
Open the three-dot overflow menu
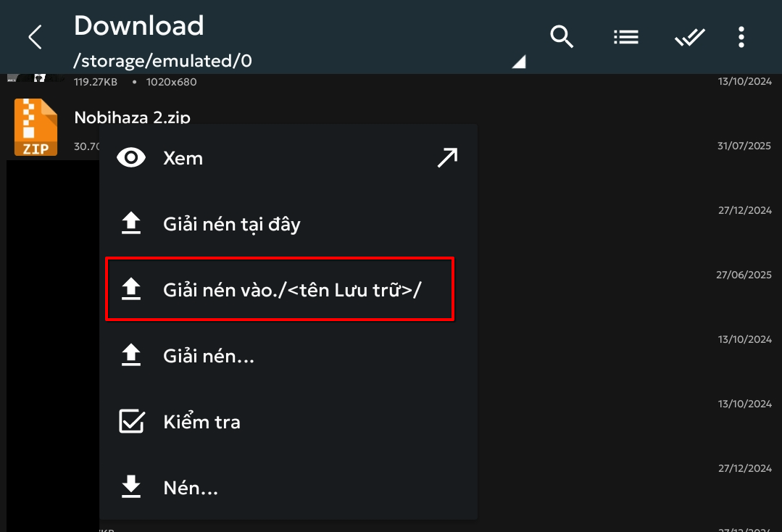pos(741,37)
